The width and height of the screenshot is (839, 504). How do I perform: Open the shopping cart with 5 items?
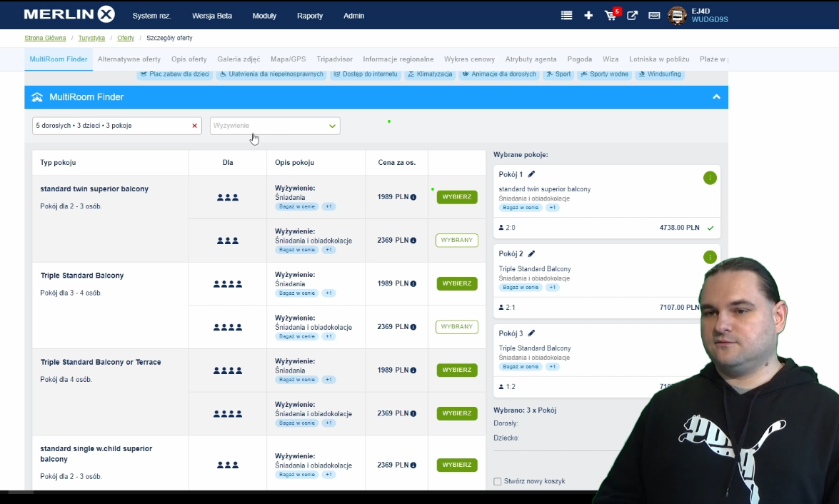coord(611,16)
